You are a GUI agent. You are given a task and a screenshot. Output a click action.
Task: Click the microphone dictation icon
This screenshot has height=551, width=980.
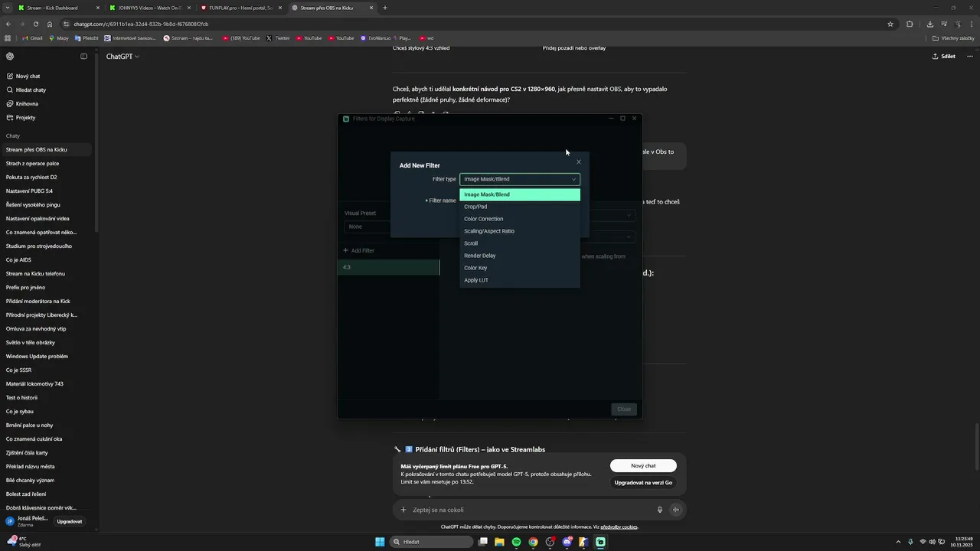[659, 510]
